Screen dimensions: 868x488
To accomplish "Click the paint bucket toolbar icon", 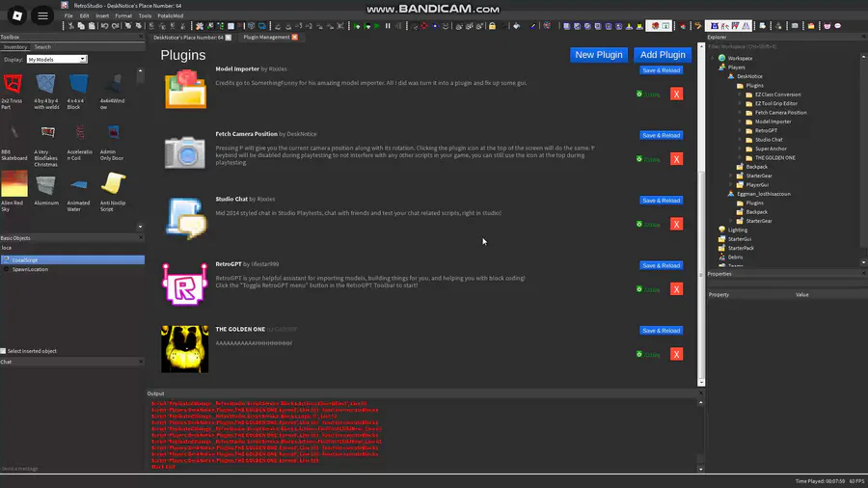I will pos(517,26).
